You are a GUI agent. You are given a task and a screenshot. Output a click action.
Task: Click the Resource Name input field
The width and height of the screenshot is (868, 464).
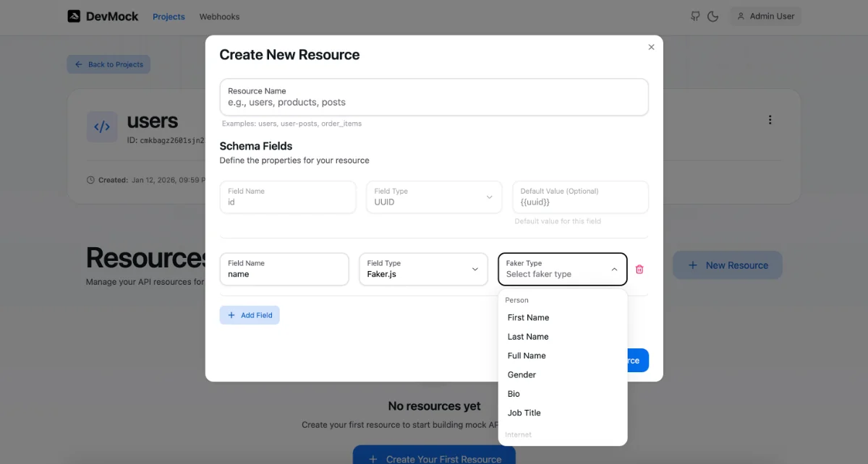[x=434, y=98]
